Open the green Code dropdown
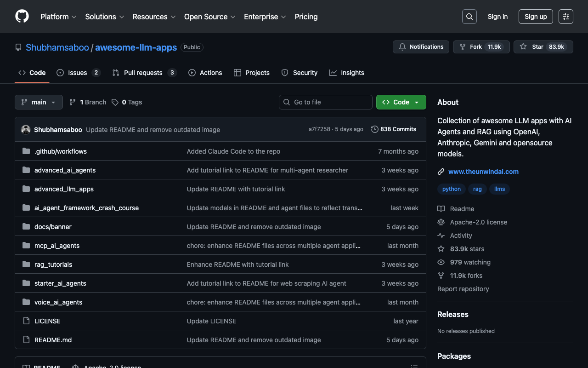588x368 pixels. coord(401,102)
